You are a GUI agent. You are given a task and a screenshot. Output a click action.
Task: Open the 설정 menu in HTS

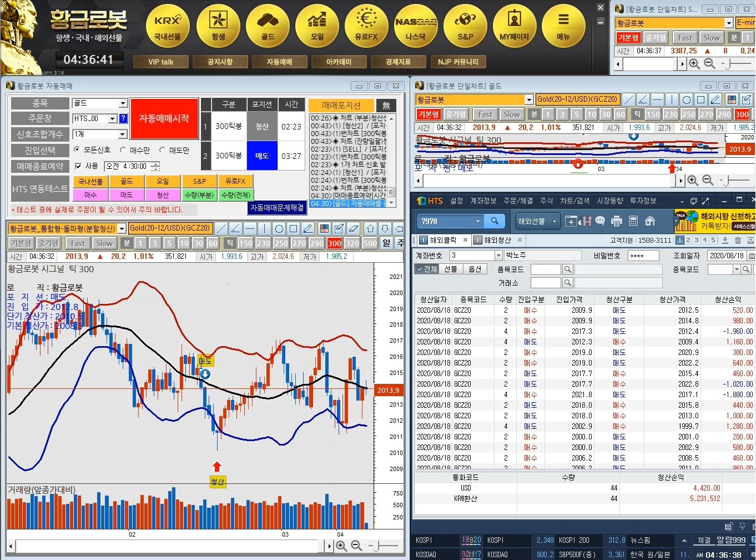coord(456,201)
